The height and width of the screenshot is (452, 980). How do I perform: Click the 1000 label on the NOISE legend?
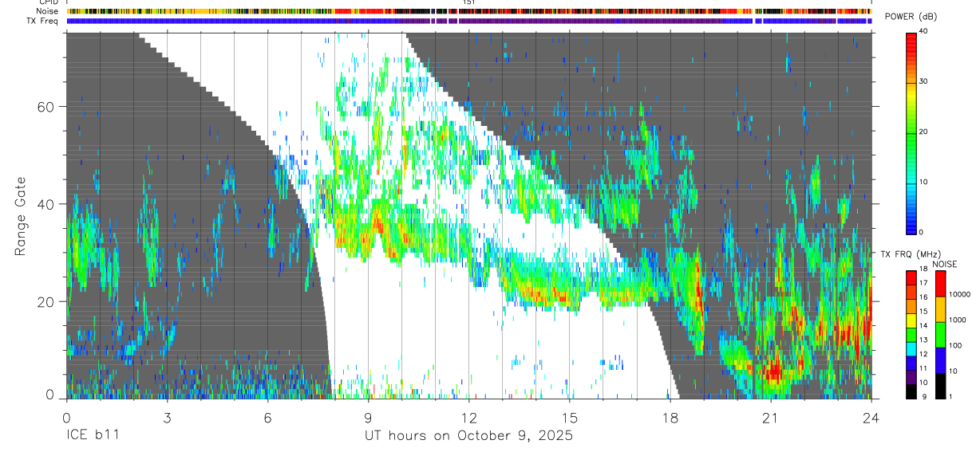click(x=958, y=320)
